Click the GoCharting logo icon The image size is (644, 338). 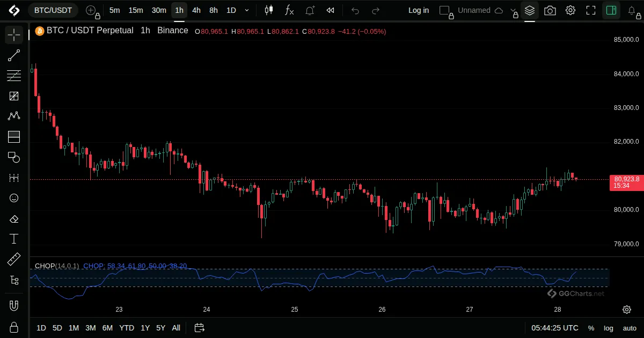pos(14,10)
